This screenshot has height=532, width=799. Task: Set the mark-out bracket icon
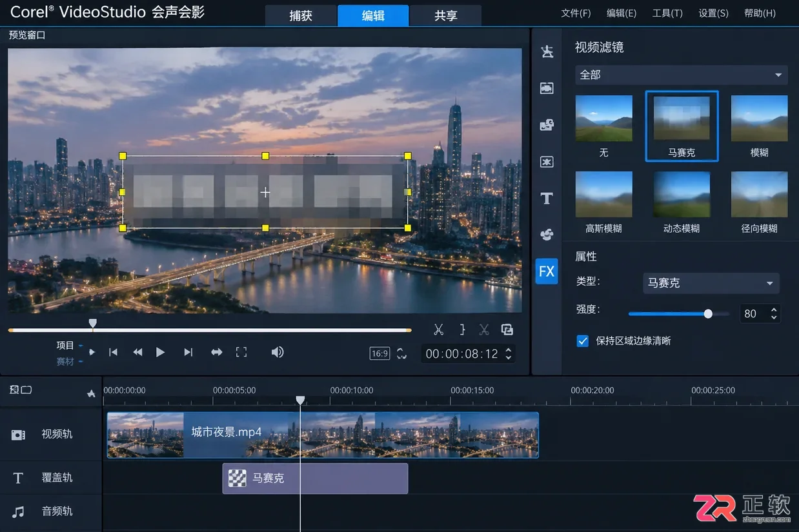pos(462,330)
